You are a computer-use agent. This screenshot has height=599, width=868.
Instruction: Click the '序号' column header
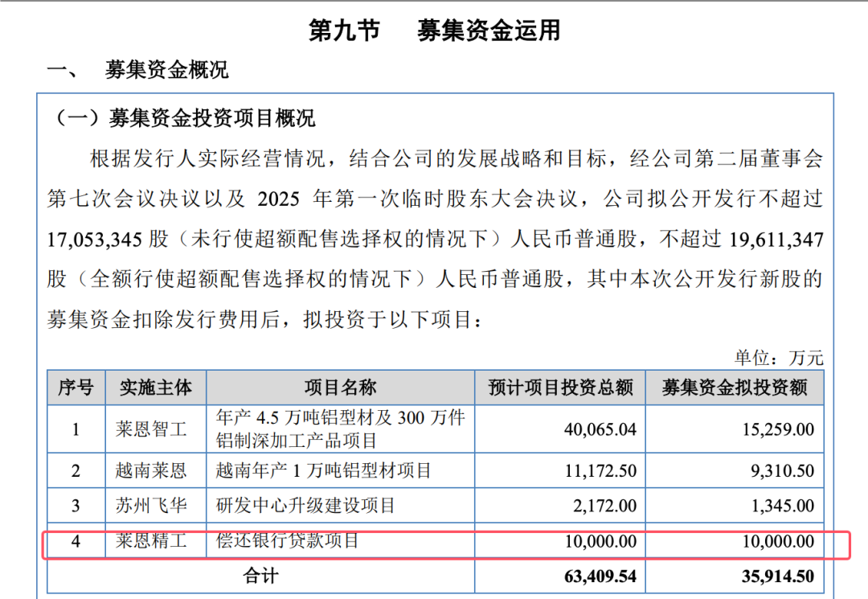[76, 388]
